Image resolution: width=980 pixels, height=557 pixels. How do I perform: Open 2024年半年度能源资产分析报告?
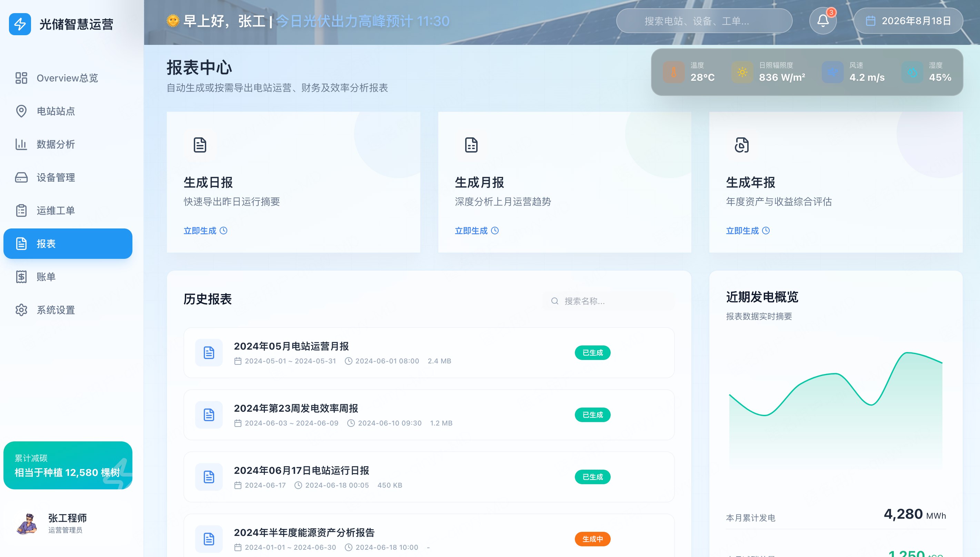[x=429, y=536]
